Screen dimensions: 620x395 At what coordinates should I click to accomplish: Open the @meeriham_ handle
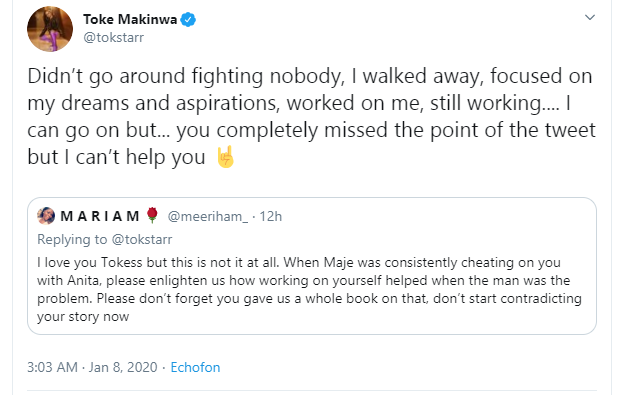[208, 217]
